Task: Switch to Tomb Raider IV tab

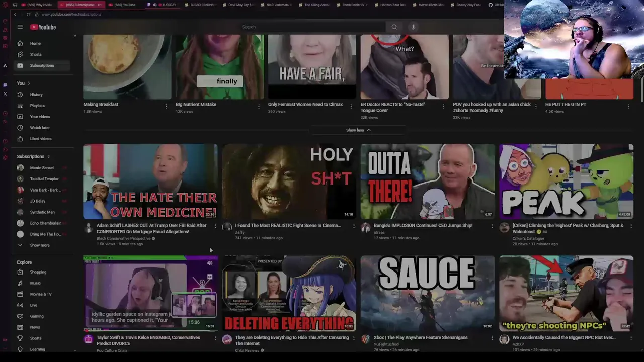Action: click(352, 5)
